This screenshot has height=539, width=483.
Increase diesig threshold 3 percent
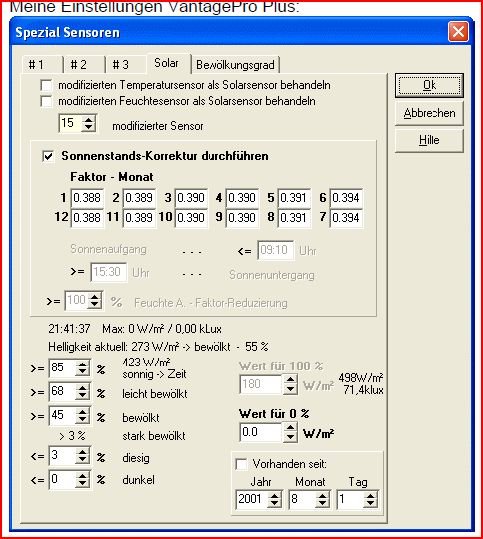coord(83,453)
